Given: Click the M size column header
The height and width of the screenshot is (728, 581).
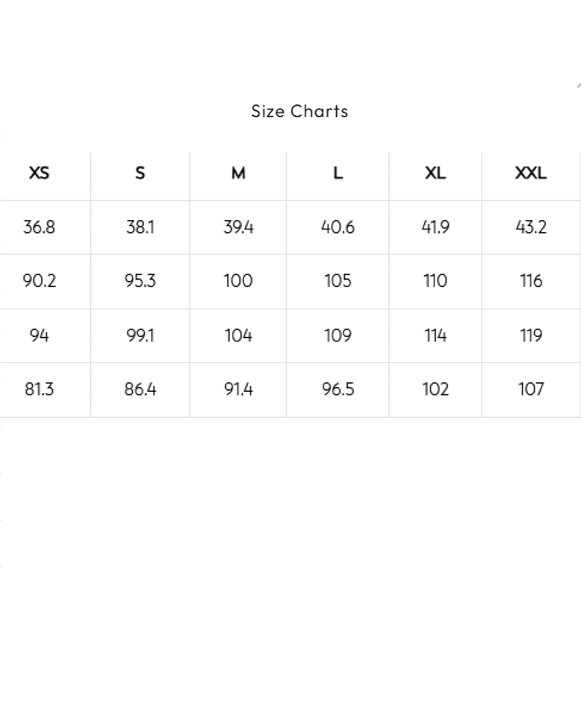Looking at the screenshot, I should (238, 173).
